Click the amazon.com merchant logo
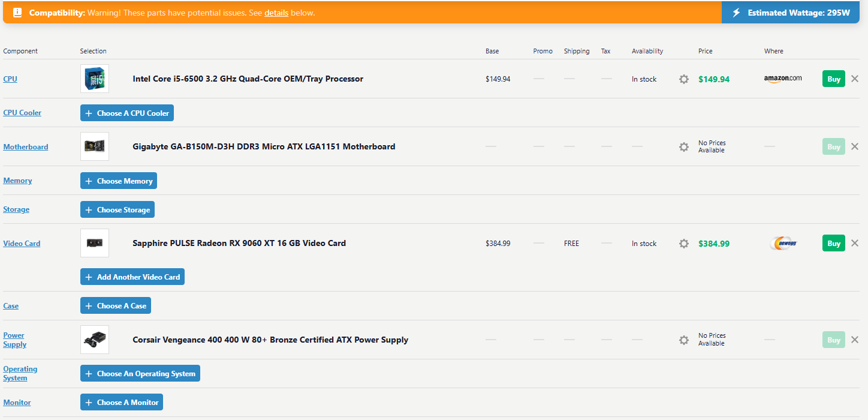 click(x=783, y=79)
